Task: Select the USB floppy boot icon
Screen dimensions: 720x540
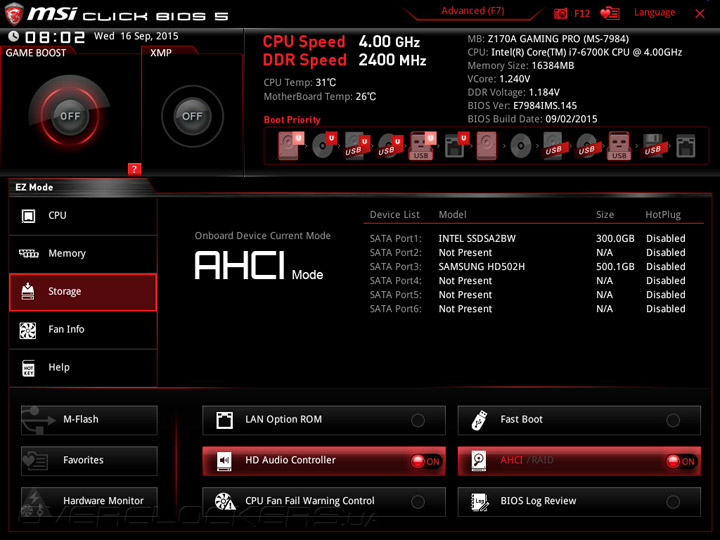Action: 653,146
